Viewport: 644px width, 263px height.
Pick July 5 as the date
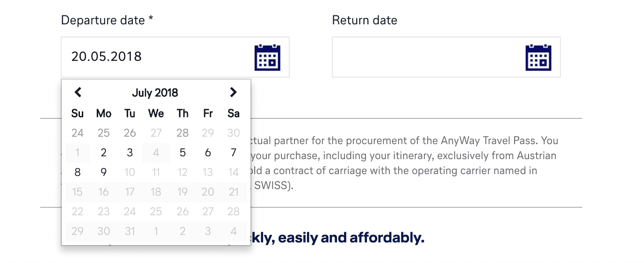click(182, 153)
